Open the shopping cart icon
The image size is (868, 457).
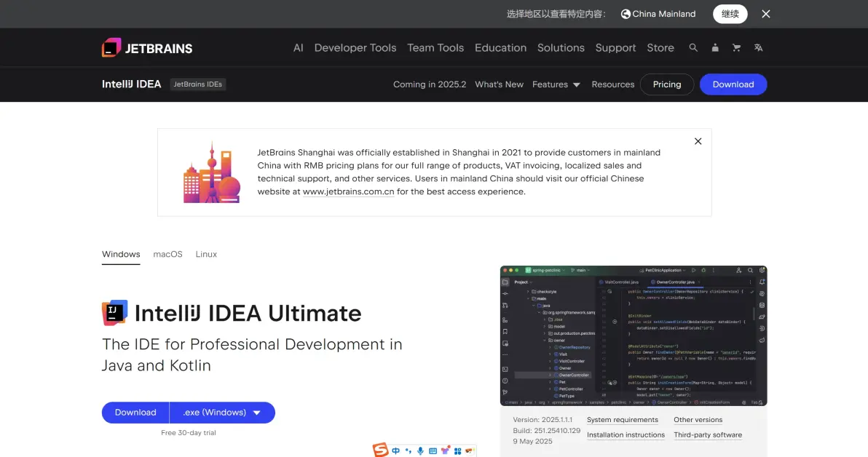pos(736,47)
